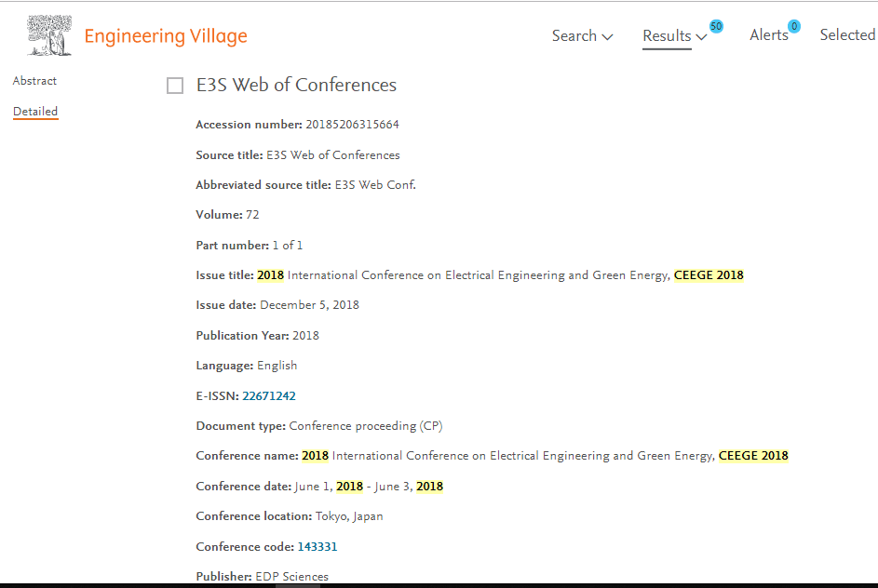Click the accession number 20185206315664
The image size is (878, 588).
352,125
